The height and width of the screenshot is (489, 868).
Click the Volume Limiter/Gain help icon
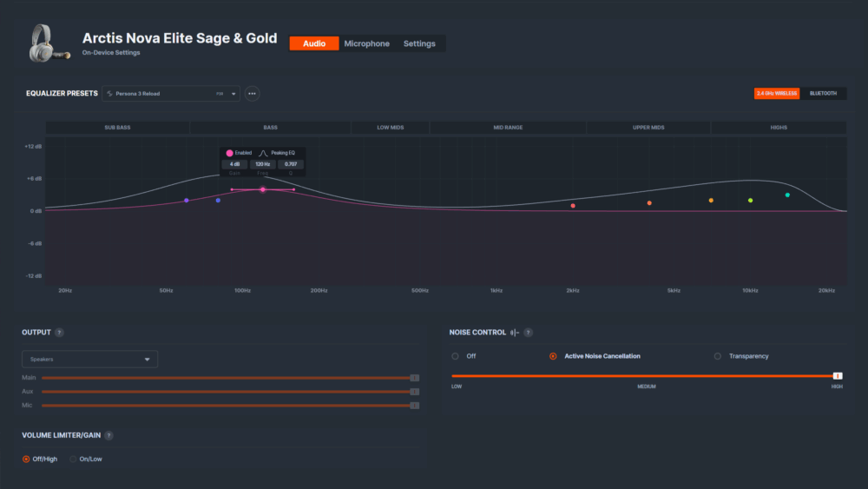109,435
